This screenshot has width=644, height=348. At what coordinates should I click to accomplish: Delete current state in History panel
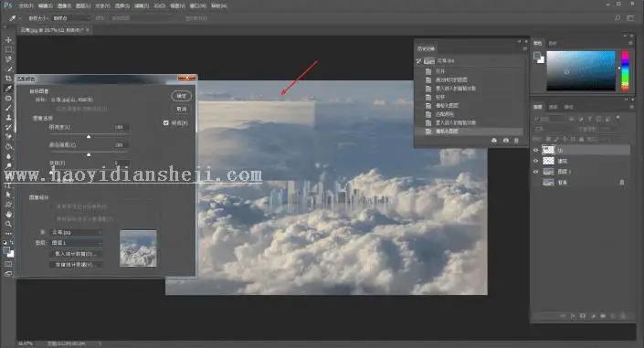[517, 141]
